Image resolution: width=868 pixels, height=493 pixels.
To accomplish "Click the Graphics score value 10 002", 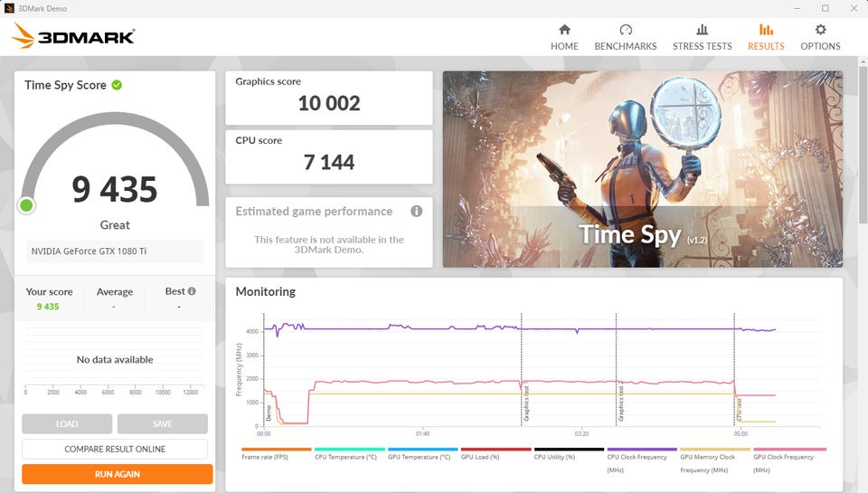I will (x=329, y=103).
